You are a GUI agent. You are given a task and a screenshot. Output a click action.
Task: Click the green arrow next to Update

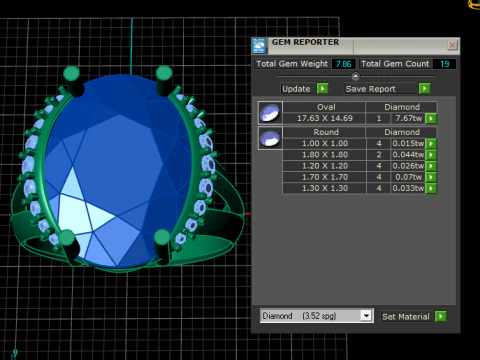pyautogui.click(x=323, y=89)
